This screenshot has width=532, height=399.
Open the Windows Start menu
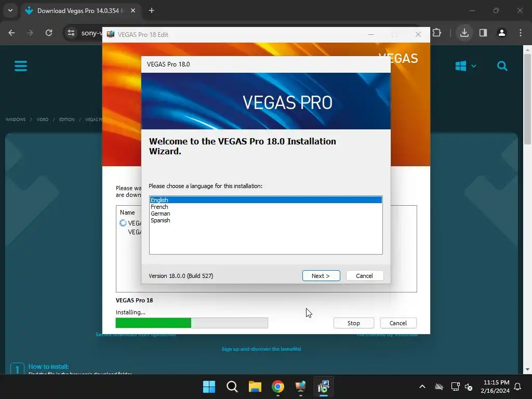209,387
